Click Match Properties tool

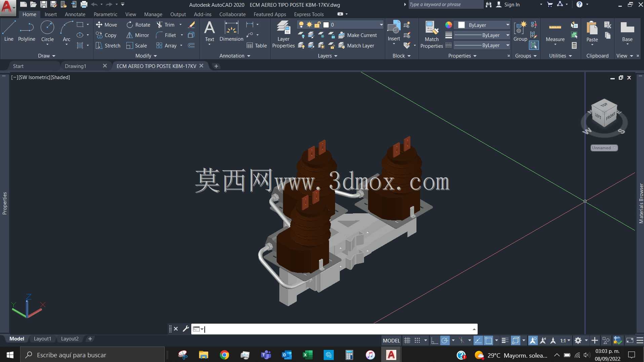tap(432, 34)
